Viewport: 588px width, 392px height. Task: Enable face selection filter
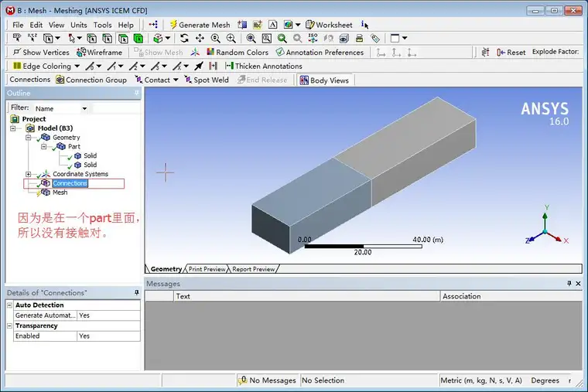(123, 38)
